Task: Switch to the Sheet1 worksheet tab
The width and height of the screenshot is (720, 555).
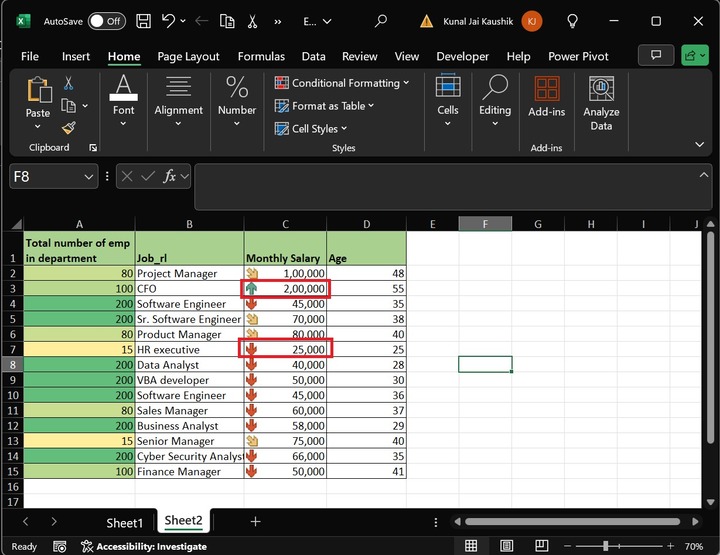Action: pos(125,522)
